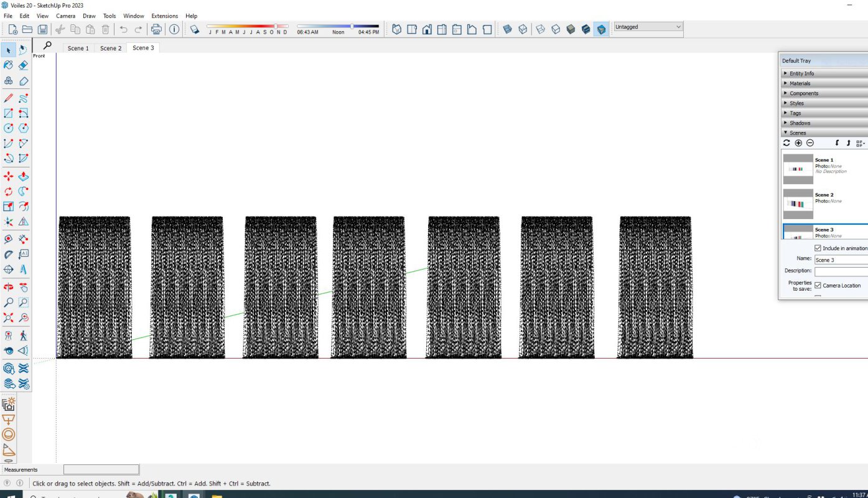Image resolution: width=868 pixels, height=498 pixels.
Task: Switch to the Scene 1 tab
Action: click(78, 48)
